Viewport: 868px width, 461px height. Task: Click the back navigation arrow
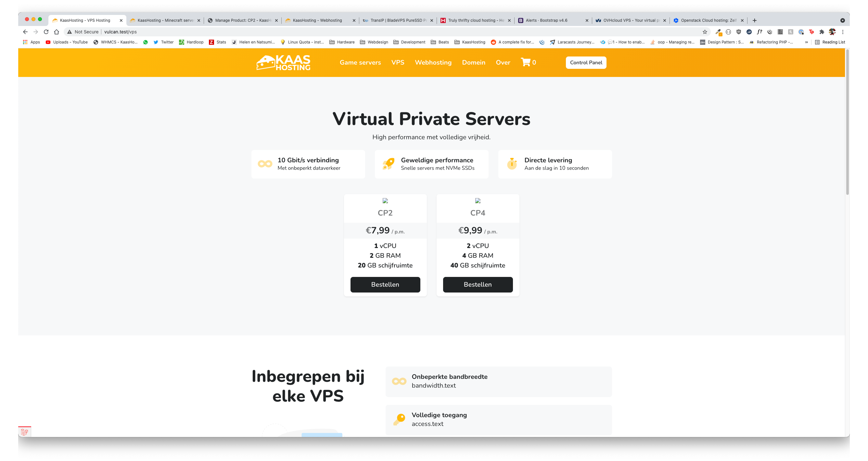tap(25, 32)
